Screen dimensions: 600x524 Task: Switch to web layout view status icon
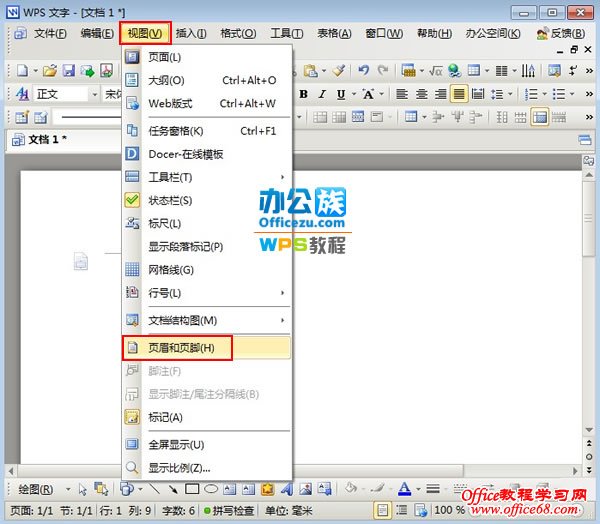point(420,510)
